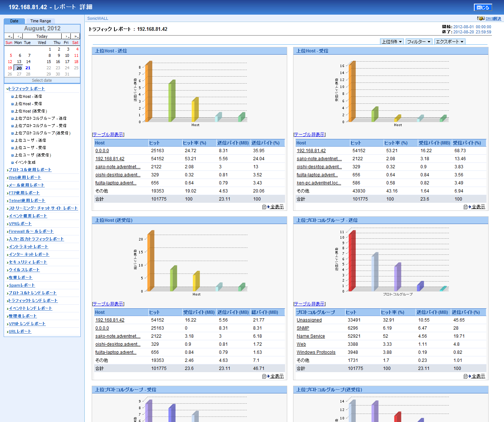Click the orange bar in 上位Host - 送信 chart

pos(148,92)
